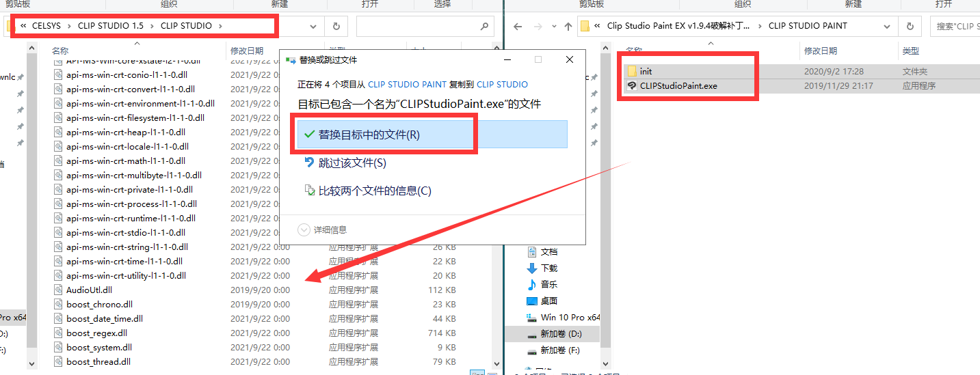
Task: Select api-ms-win-crt-time-l1-1-0.dll file
Action: click(124, 261)
